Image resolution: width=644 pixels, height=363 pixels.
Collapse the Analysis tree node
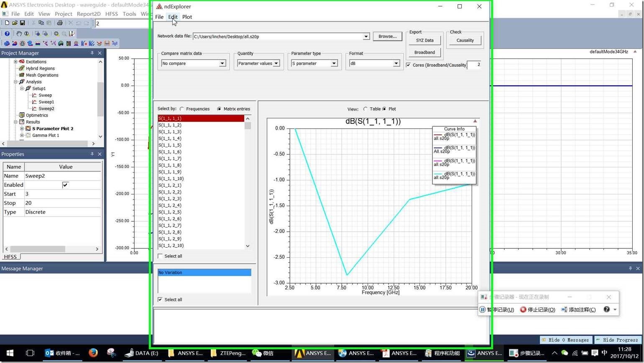point(15,82)
